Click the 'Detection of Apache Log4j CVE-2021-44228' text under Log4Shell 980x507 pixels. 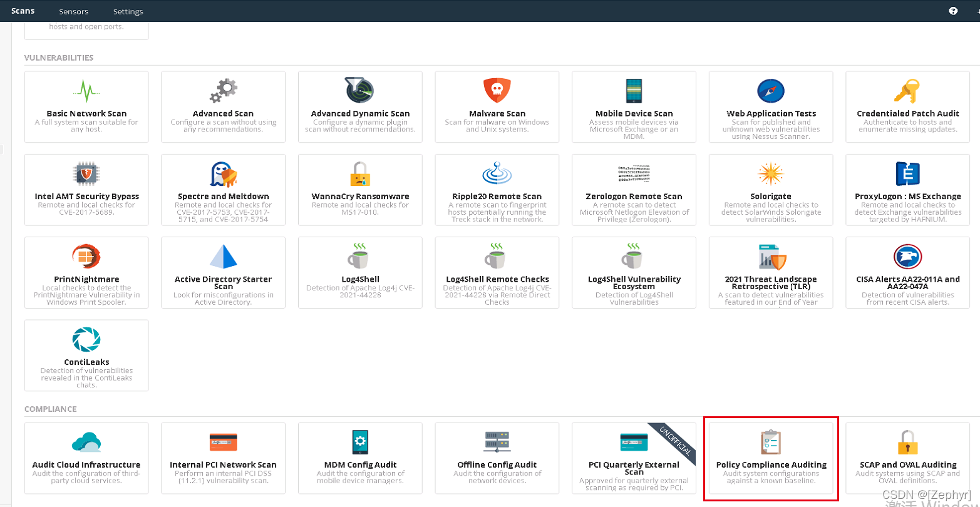[x=360, y=291]
